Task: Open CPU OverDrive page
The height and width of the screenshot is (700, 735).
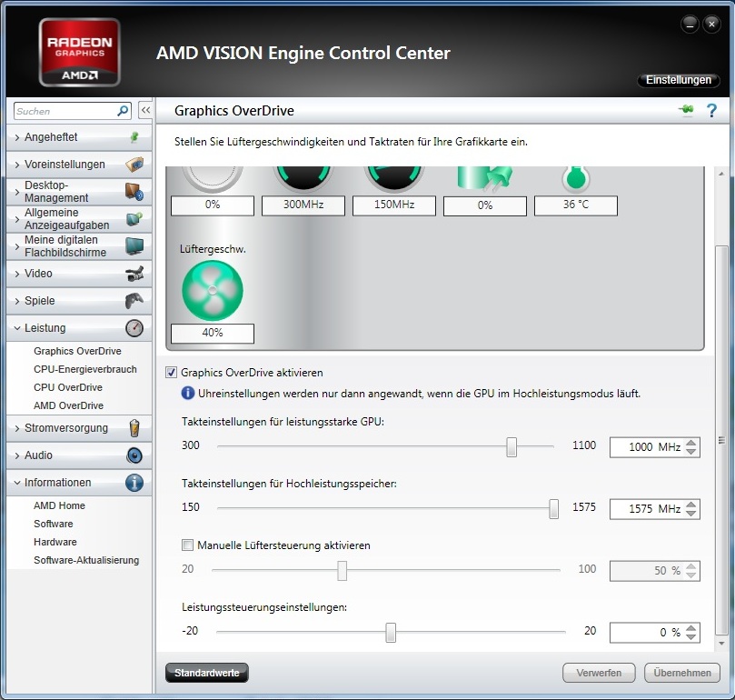Action: pyautogui.click(x=68, y=387)
